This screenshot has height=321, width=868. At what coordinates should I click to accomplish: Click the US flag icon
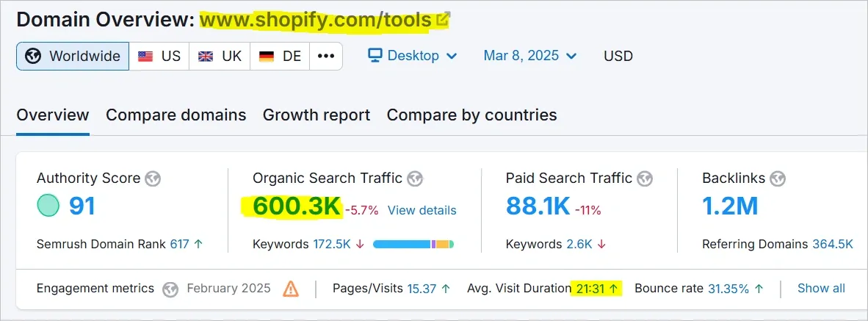(x=145, y=57)
